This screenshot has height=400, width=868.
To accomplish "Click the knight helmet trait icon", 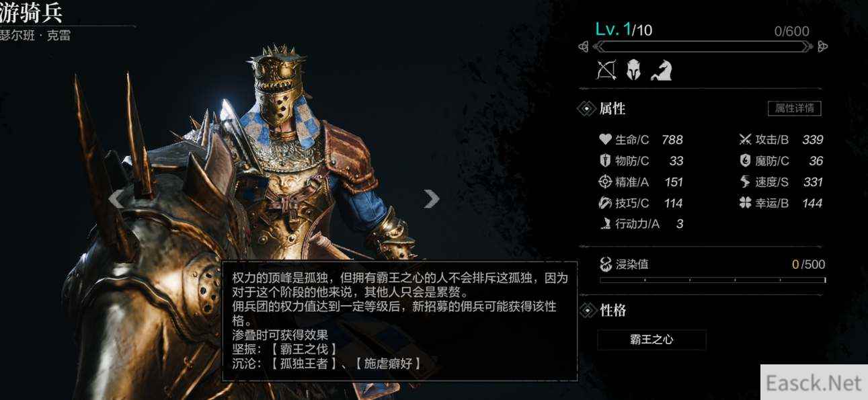I will pyautogui.click(x=633, y=70).
